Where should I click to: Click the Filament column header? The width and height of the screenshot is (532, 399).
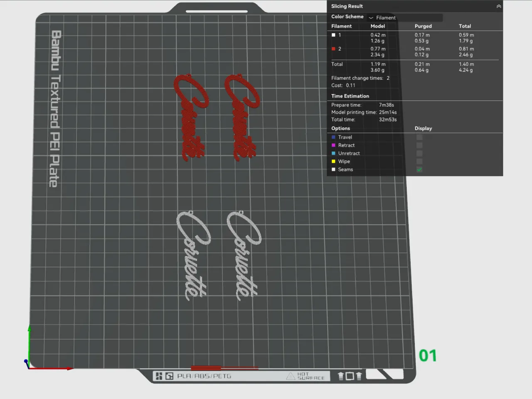pyautogui.click(x=341, y=26)
